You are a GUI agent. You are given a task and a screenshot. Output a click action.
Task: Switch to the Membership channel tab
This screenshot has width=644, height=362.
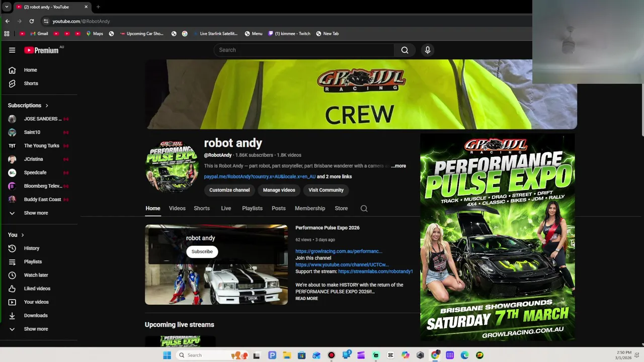click(x=310, y=208)
